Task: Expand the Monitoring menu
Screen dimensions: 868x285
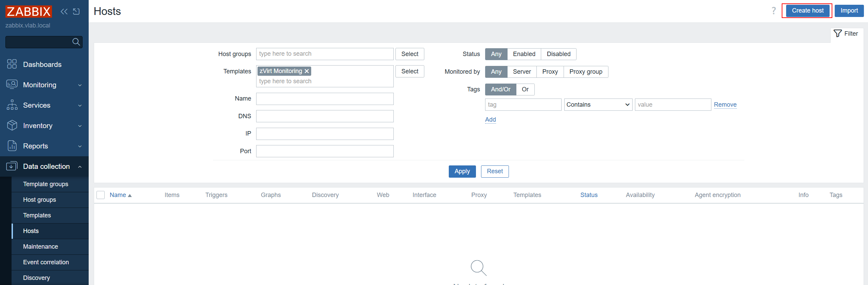Action: tap(44, 85)
